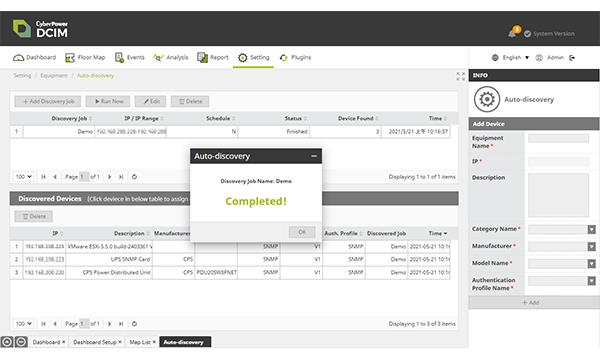Screen dimensions: 600x360
Task: Open the English language dropdown
Action: point(510,57)
